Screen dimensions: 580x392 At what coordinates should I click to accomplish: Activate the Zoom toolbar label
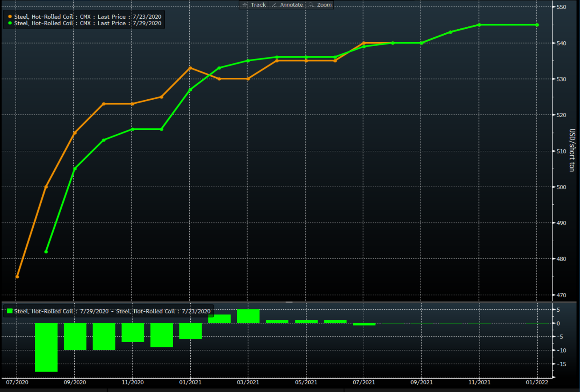coord(324,5)
